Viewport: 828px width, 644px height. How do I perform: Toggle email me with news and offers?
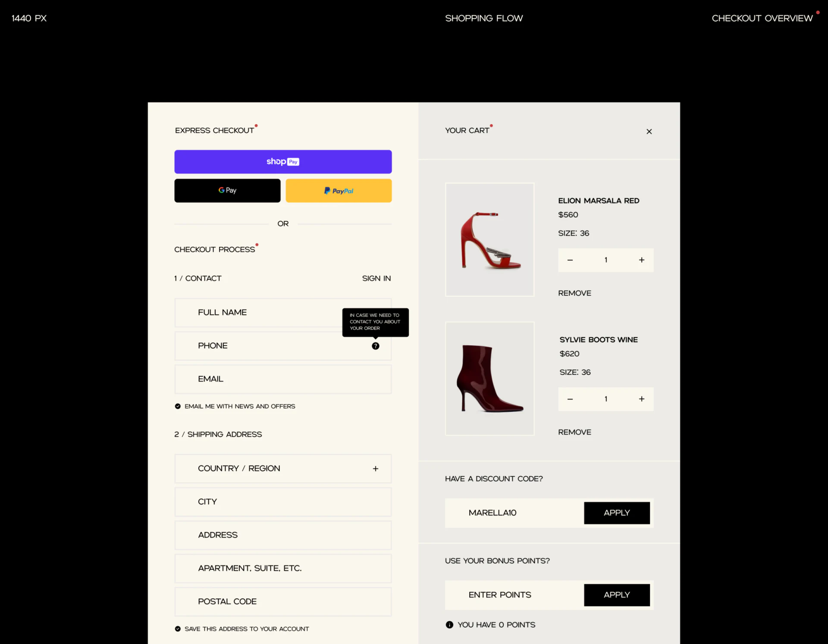(178, 406)
